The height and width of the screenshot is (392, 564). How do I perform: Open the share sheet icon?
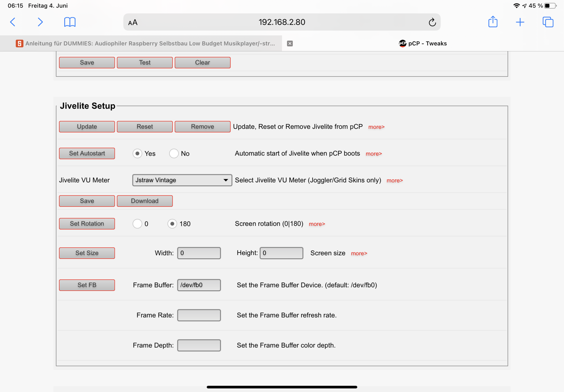(x=493, y=22)
